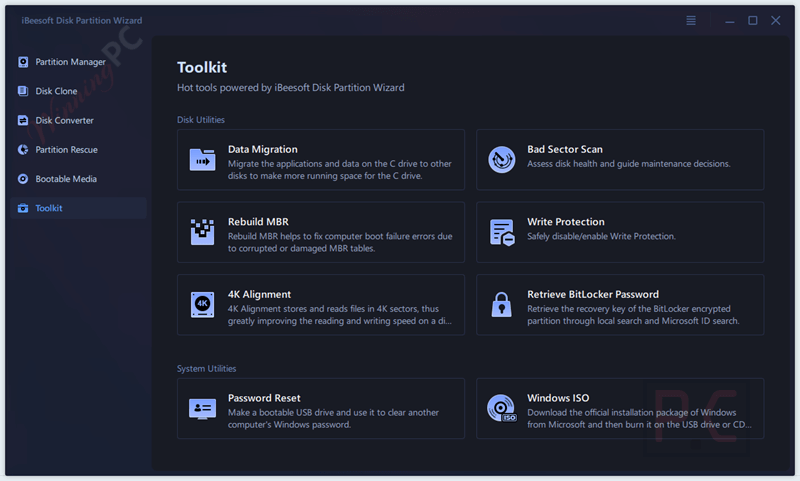Click the Bad Sector Scan icon
Viewport: 800px width, 481px height.
point(502,160)
